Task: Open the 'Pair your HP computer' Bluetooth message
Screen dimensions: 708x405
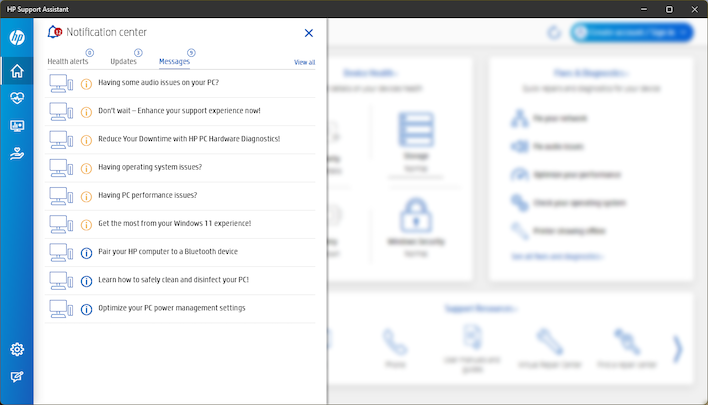Action: pos(167,251)
